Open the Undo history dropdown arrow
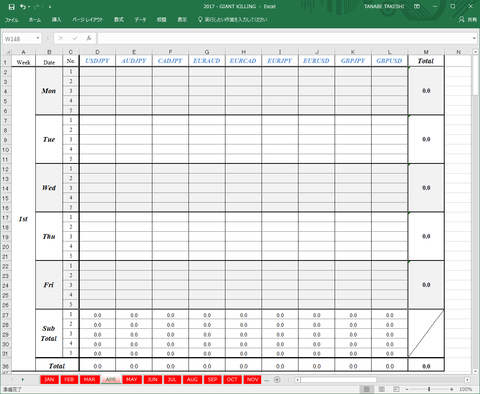 (x=29, y=7)
